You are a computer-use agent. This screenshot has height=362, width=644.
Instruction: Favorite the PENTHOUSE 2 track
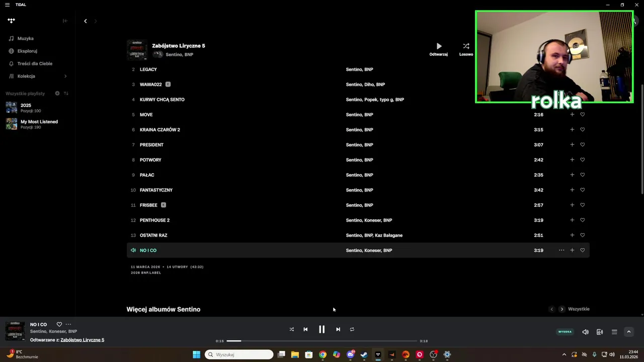coord(583,220)
